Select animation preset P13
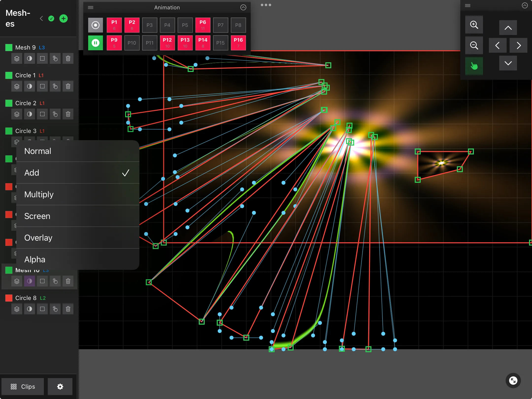The height and width of the screenshot is (399, 532). tap(185, 43)
